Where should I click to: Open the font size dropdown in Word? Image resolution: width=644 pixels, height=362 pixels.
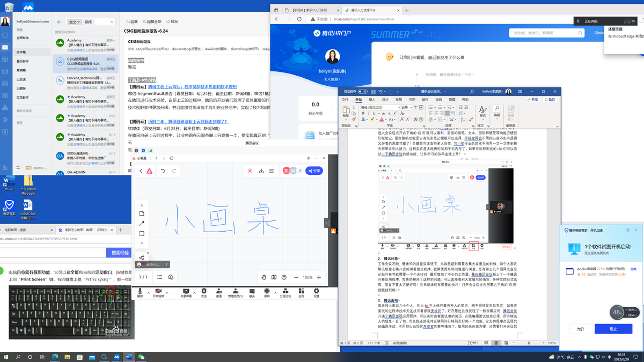tap(411, 108)
